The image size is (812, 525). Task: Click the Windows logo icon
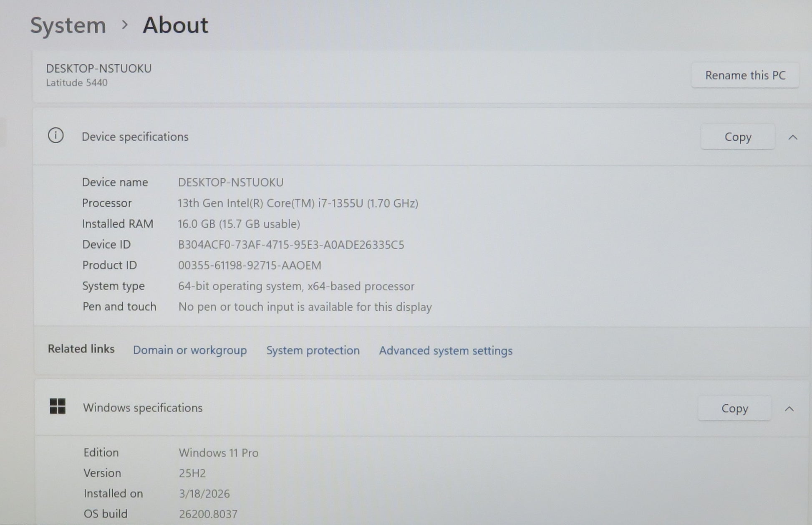(x=58, y=406)
